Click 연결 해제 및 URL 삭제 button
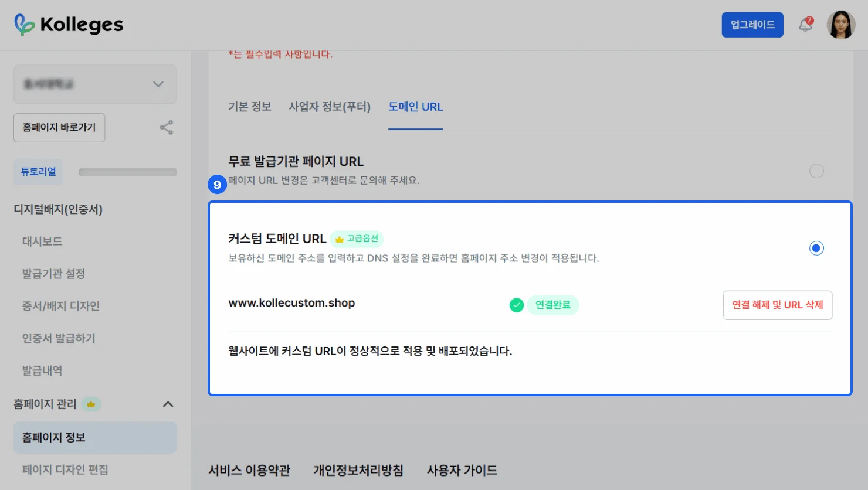868x490 pixels. tap(777, 305)
